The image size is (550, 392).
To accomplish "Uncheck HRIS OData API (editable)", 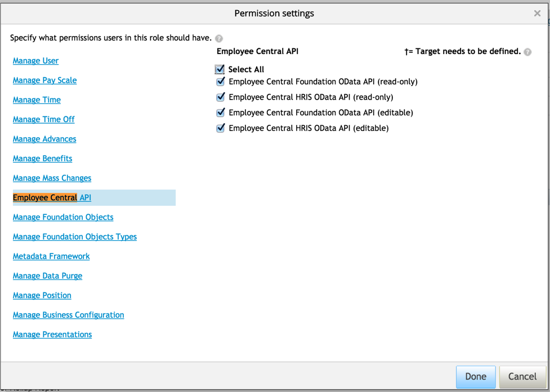I will point(221,128).
